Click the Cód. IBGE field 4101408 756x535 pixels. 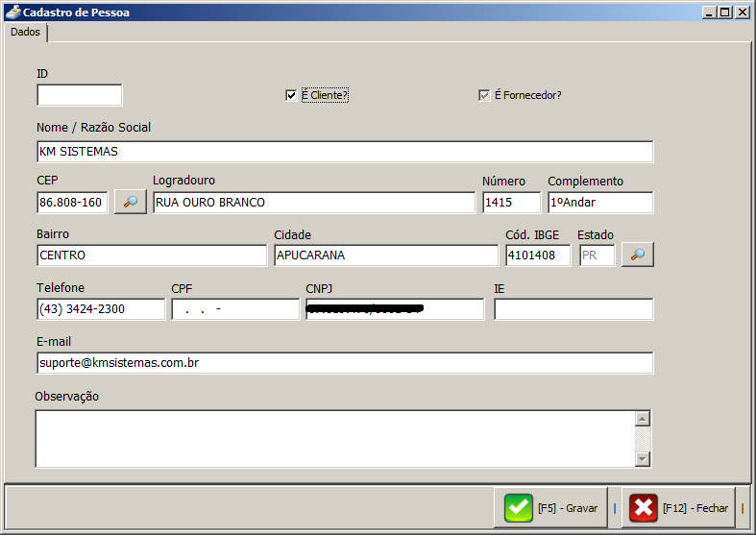point(538,255)
